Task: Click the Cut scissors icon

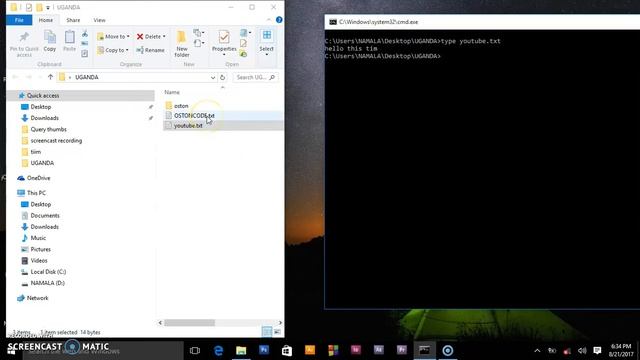Action: click(x=84, y=33)
